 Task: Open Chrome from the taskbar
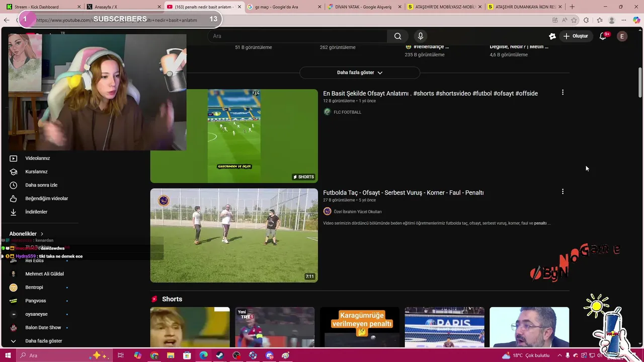click(x=154, y=355)
